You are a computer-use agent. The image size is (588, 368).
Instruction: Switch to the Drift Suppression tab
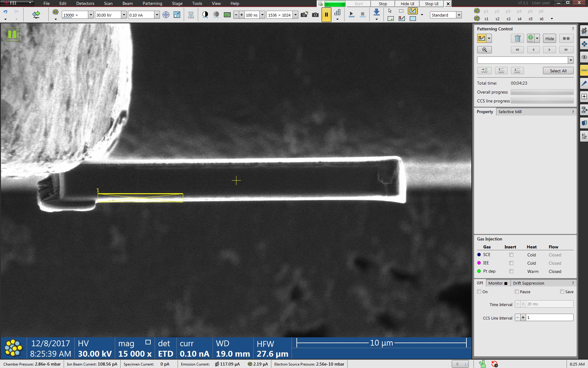coord(529,283)
